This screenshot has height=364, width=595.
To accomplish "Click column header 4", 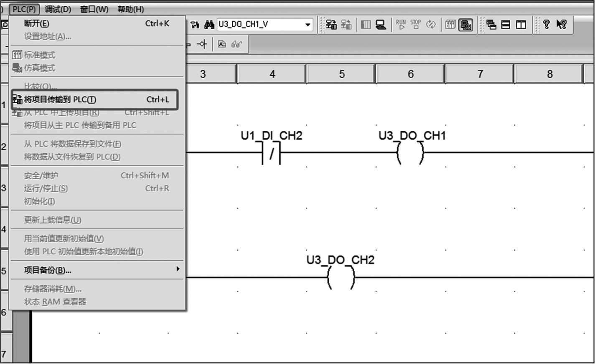I will point(272,74).
